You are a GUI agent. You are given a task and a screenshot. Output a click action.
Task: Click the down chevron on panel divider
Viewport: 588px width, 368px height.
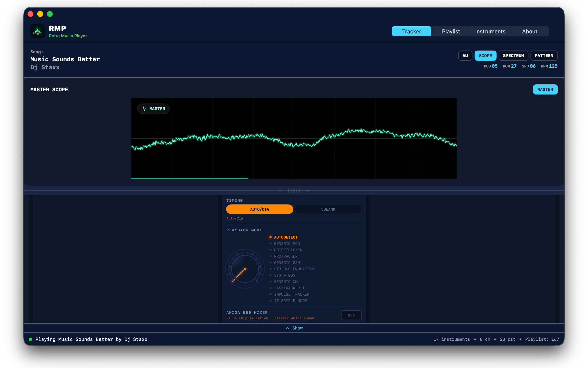click(x=308, y=191)
